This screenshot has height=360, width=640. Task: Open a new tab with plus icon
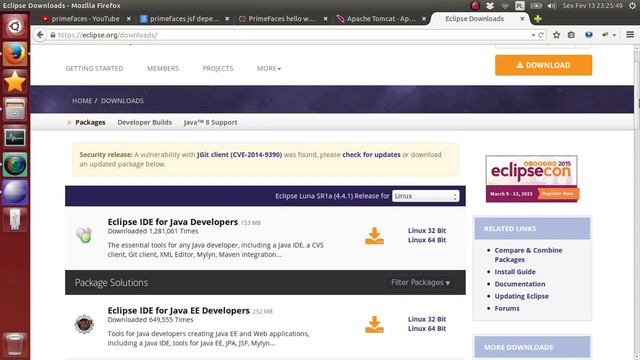[538, 18]
